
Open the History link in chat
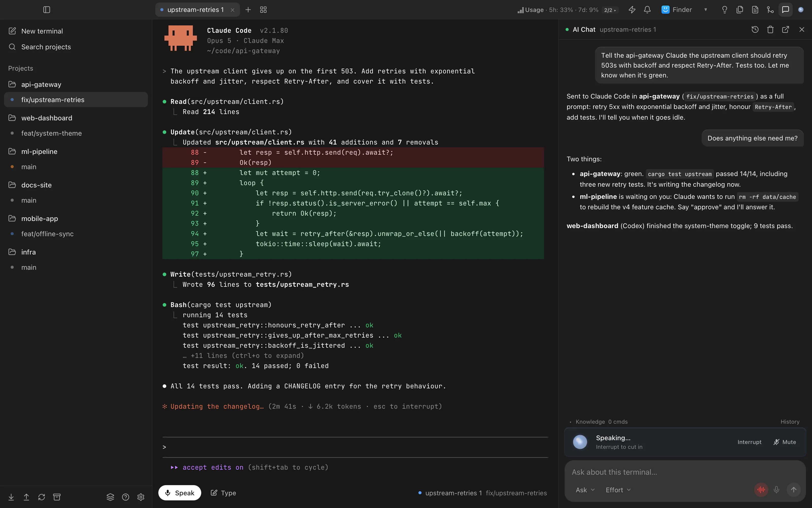(x=790, y=422)
